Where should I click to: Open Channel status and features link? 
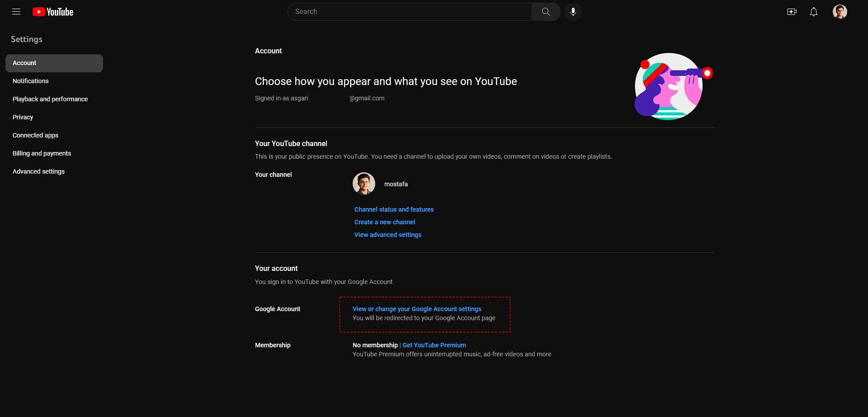tap(394, 209)
